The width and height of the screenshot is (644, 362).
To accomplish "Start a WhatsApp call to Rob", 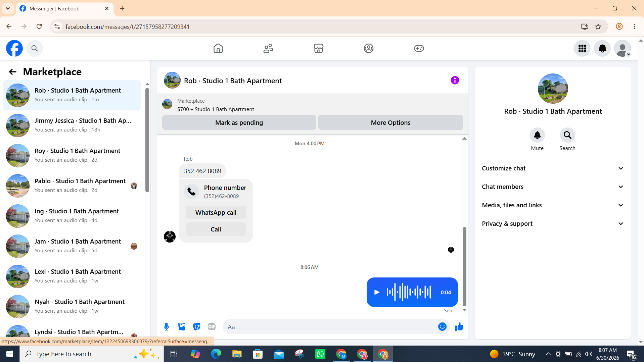I will tap(216, 212).
